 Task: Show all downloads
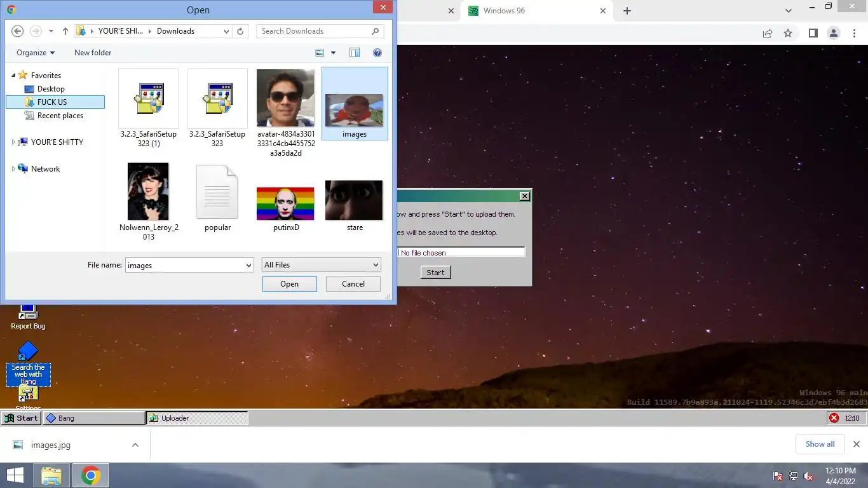pyautogui.click(x=820, y=444)
